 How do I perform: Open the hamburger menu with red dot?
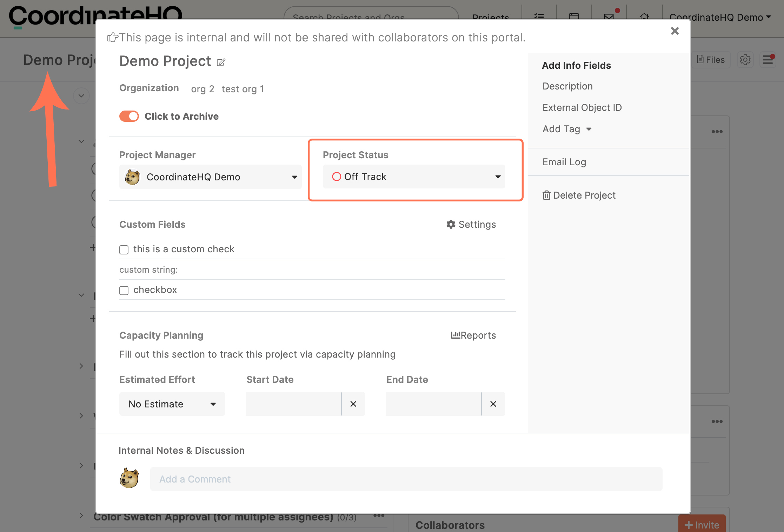pyautogui.click(x=768, y=60)
